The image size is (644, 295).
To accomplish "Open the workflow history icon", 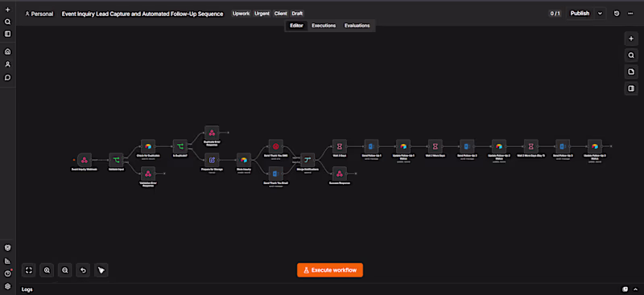I will tap(617, 14).
